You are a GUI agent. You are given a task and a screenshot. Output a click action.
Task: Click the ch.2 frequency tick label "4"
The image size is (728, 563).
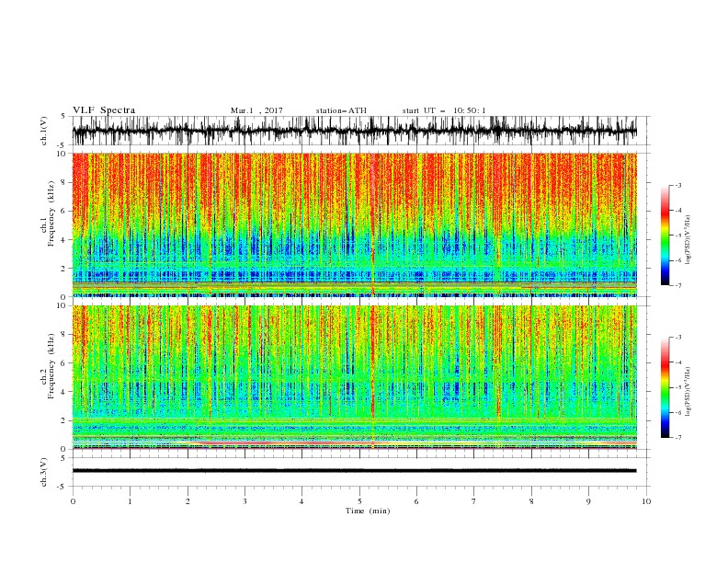[63, 392]
